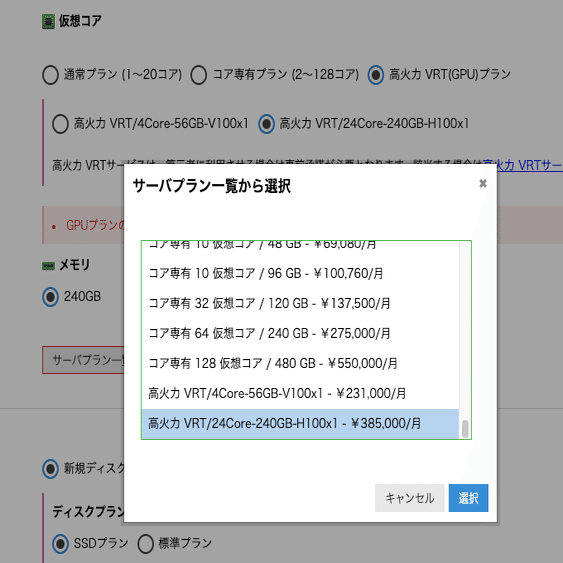Choose 通常プラン (1~20コア) radio button
This screenshot has height=563, width=563.
click(50, 75)
